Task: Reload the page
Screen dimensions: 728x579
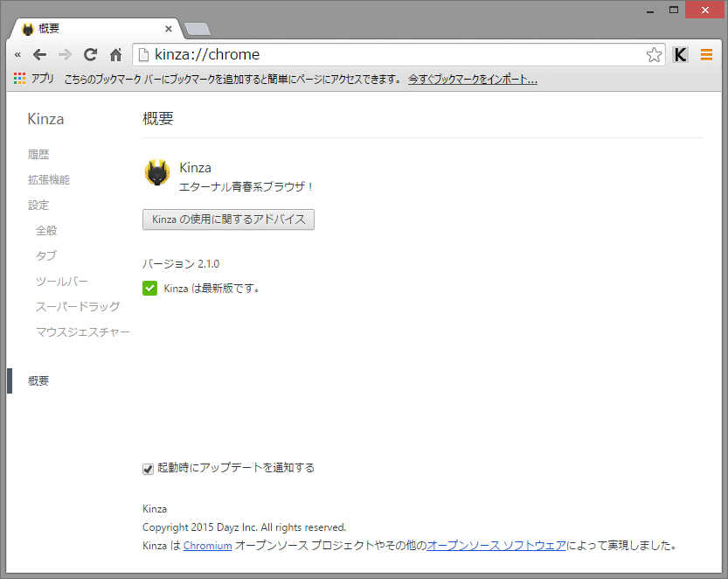Action: 90,53
